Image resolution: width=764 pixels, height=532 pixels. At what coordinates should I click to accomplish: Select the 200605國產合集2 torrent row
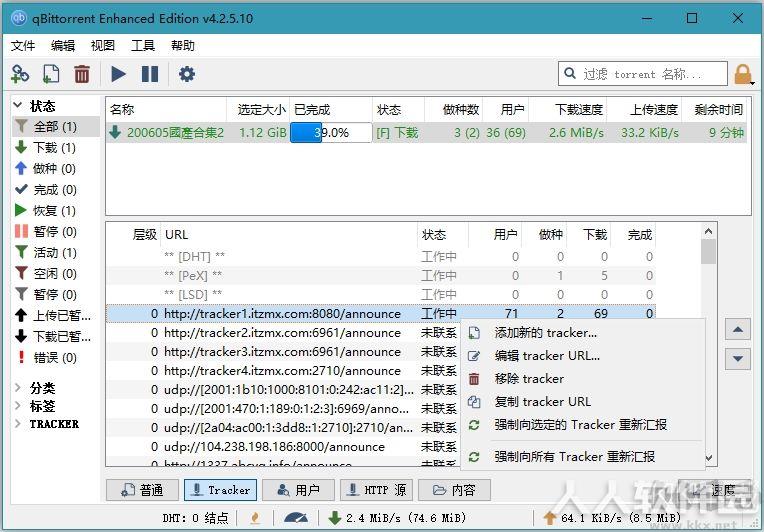pyautogui.click(x=426, y=133)
